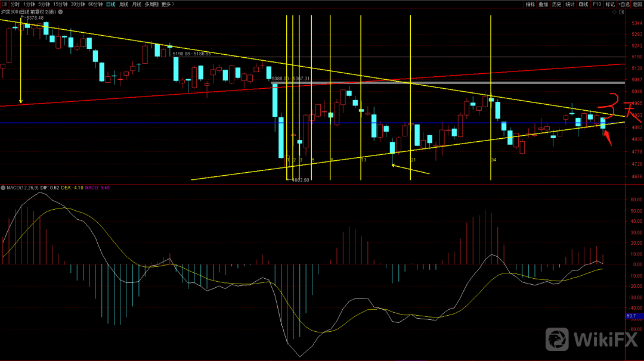Image resolution: width=644 pixels, height=361 pixels.
Task: Open the 更多 timeframe dropdown
Action: pyautogui.click(x=167, y=4)
